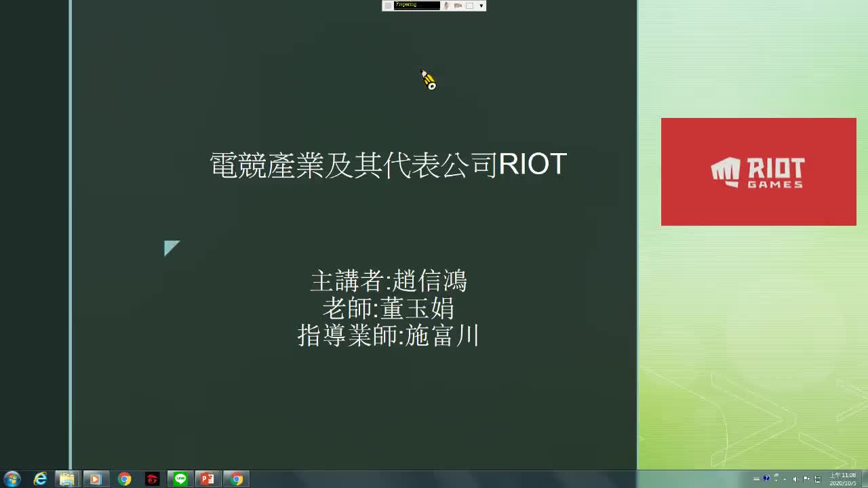The height and width of the screenshot is (488, 868).
Task: Open LINE from the taskbar
Action: (x=180, y=479)
